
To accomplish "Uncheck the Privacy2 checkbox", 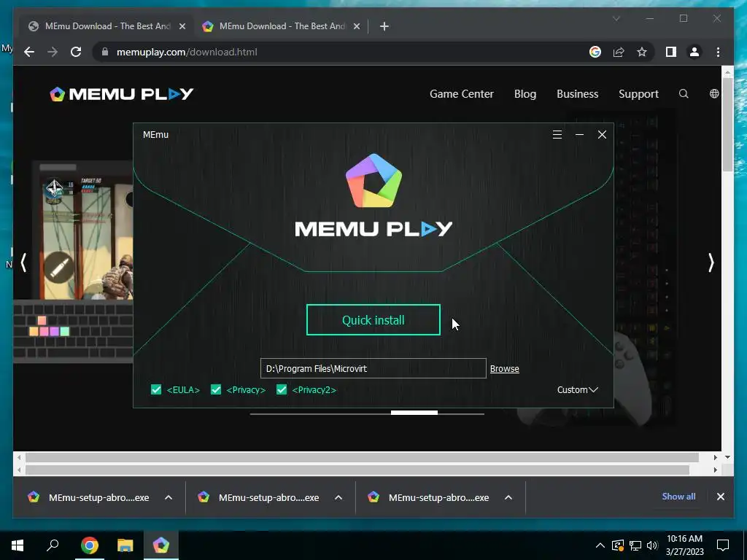I will point(282,389).
